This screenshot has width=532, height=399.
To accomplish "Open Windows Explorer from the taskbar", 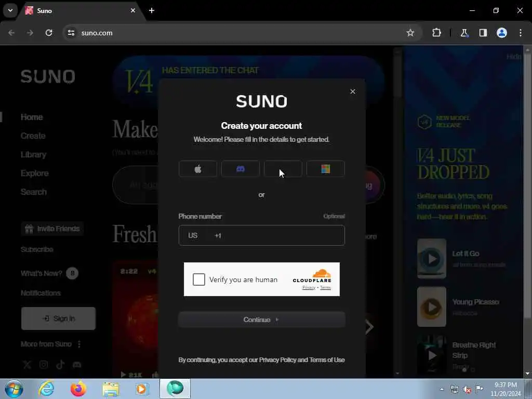I will tap(111, 389).
